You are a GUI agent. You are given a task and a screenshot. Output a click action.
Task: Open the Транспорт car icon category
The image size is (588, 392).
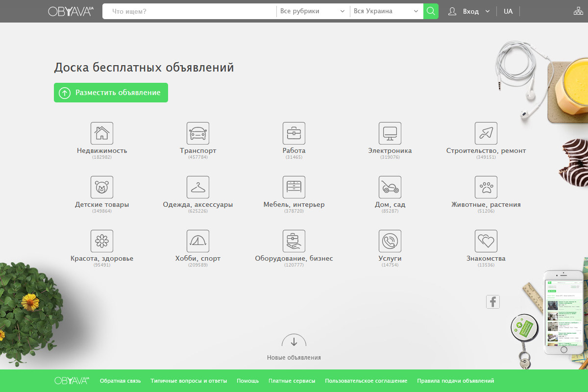click(x=198, y=133)
